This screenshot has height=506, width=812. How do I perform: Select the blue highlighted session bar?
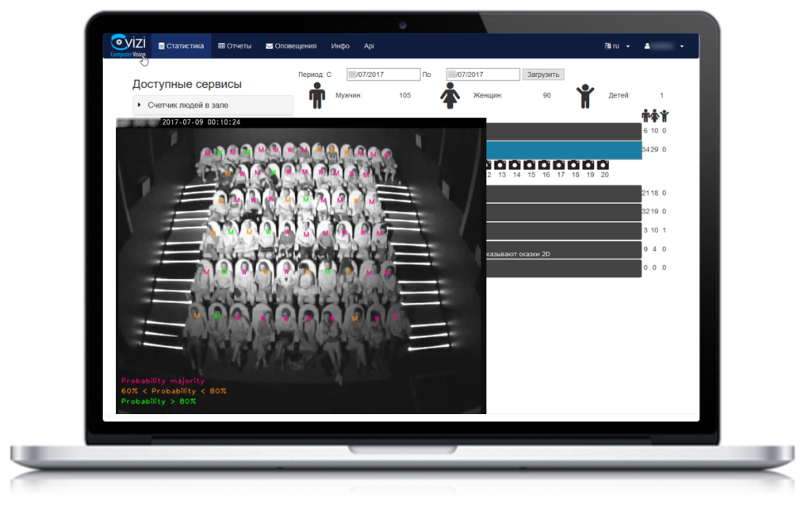563,150
